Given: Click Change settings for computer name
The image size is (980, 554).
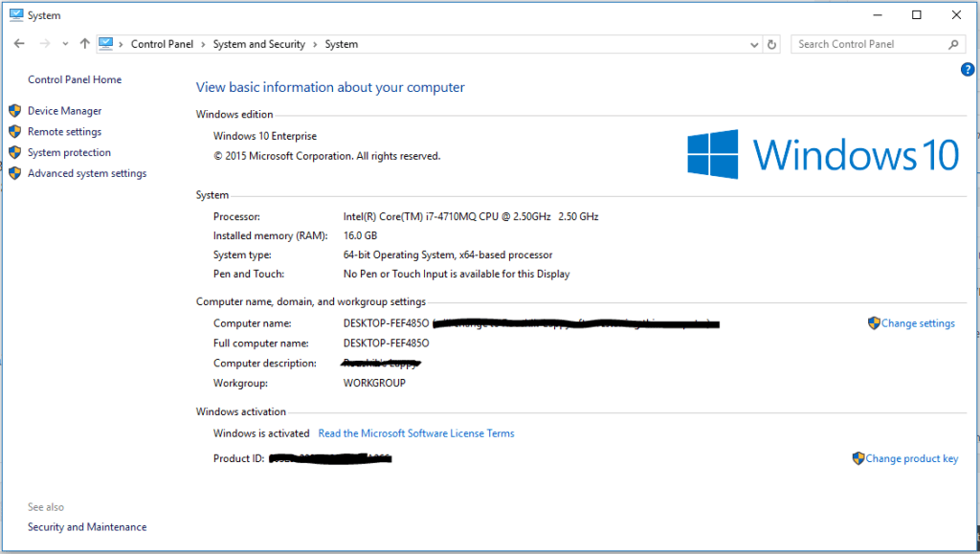Looking at the screenshot, I should (918, 323).
